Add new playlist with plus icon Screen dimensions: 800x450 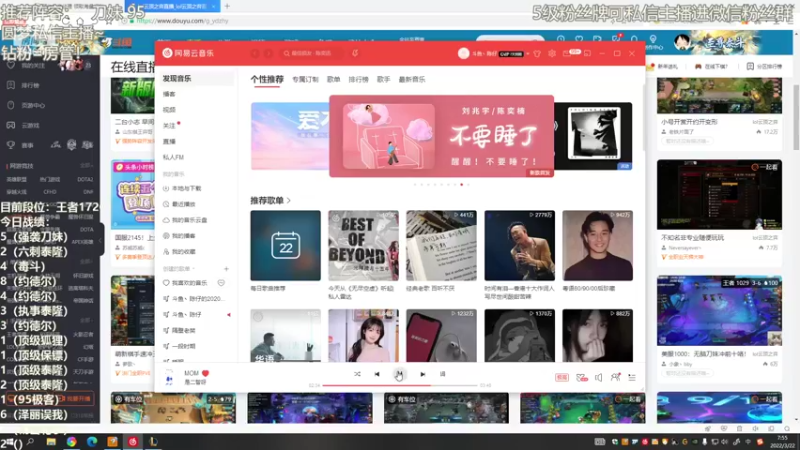tap(226, 269)
